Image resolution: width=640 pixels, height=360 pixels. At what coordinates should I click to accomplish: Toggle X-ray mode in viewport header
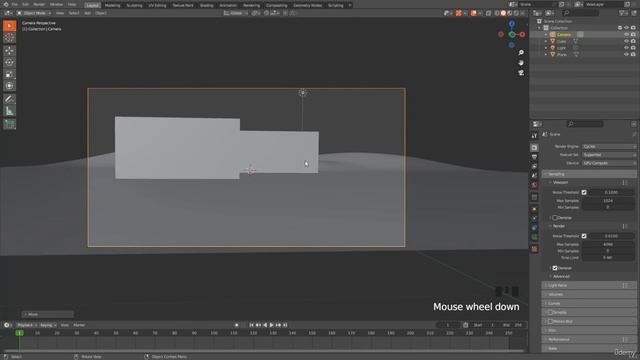(489, 13)
